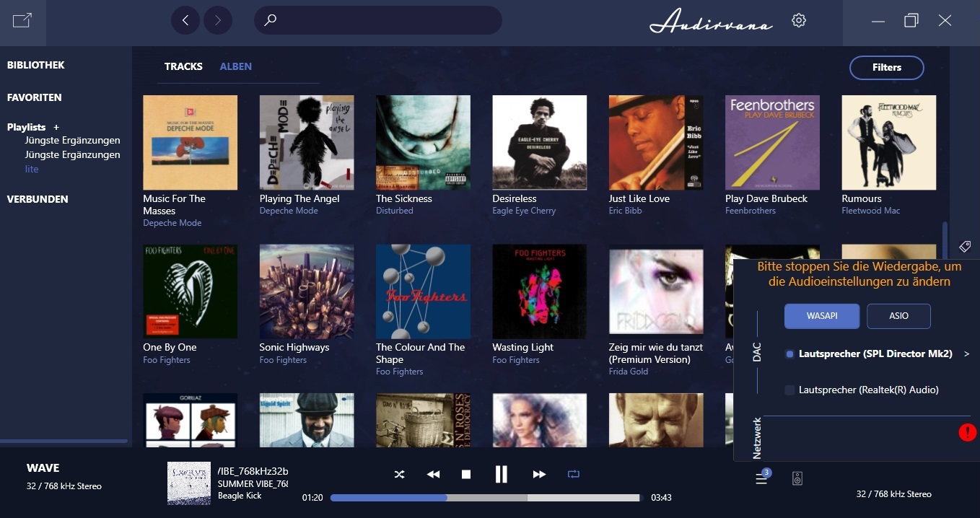The height and width of the screenshot is (518, 980).
Task: Select the ASIO driver tab
Action: [x=898, y=316]
